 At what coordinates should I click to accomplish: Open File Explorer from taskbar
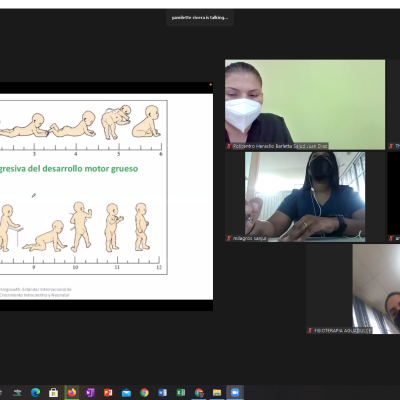pyautogui.click(x=217, y=392)
